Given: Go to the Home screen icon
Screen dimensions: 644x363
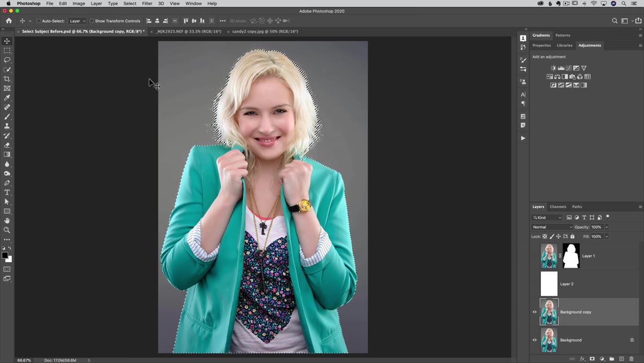Looking at the screenshot, I should pos(9,21).
